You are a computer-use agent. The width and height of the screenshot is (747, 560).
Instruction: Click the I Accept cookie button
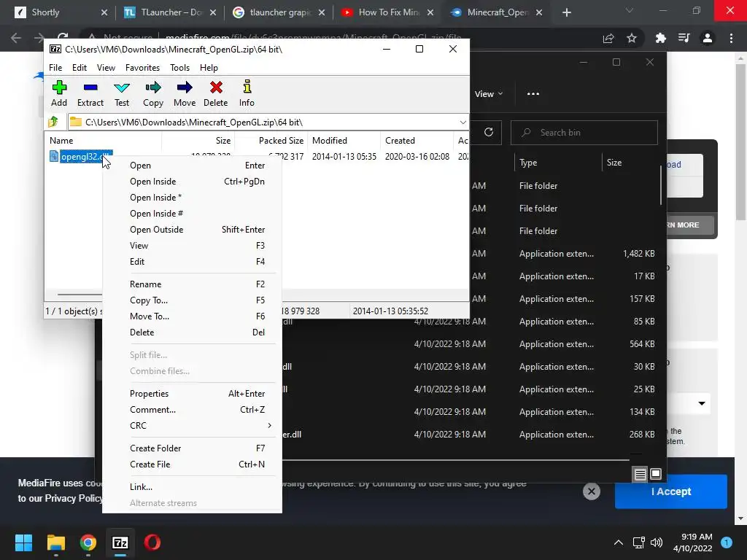[671, 491]
